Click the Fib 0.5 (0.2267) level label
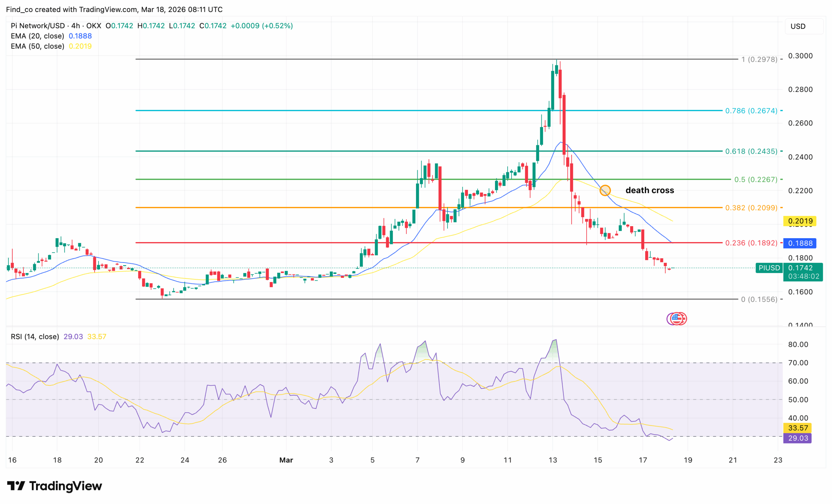The height and width of the screenshot is (504, 832). (x=756, y=179)
